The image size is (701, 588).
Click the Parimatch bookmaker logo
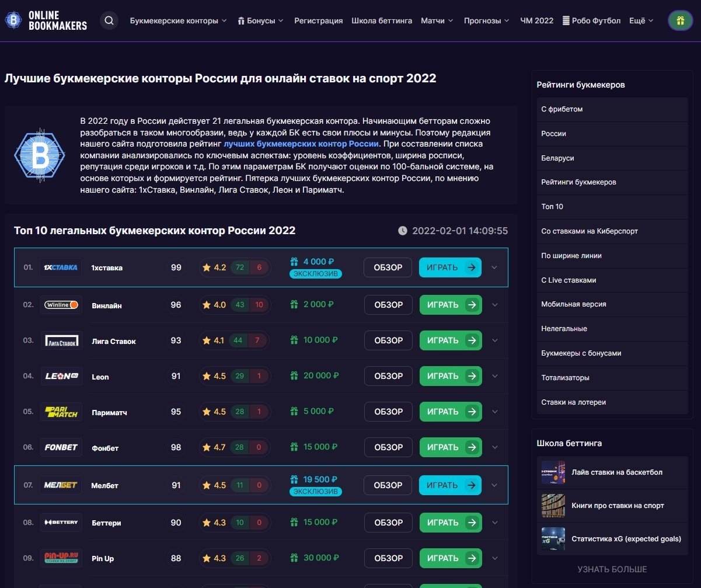coord(61,412)
